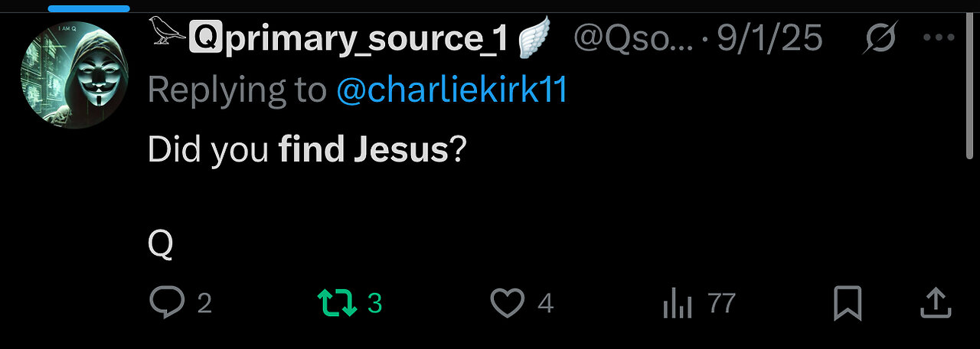
Task: Open the three-dot more options menu
Action: point(938,38)
